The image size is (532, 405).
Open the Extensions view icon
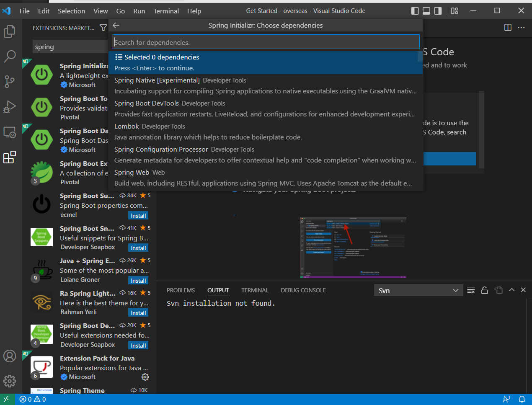[x=9, y=157]
